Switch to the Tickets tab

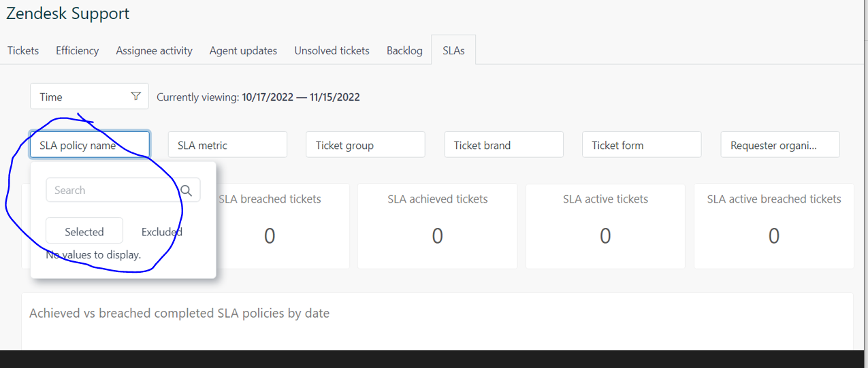coord(23,50)
